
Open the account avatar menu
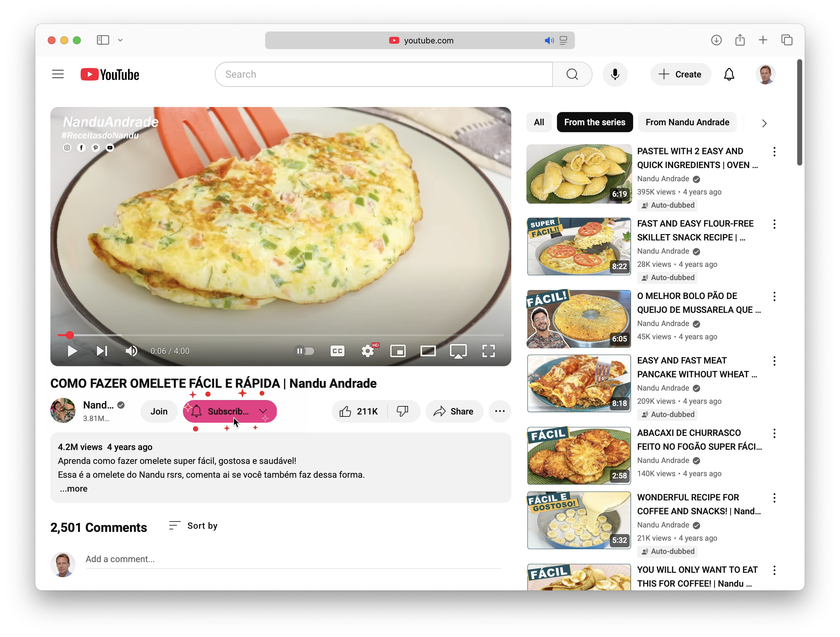(x=765, y=74)
